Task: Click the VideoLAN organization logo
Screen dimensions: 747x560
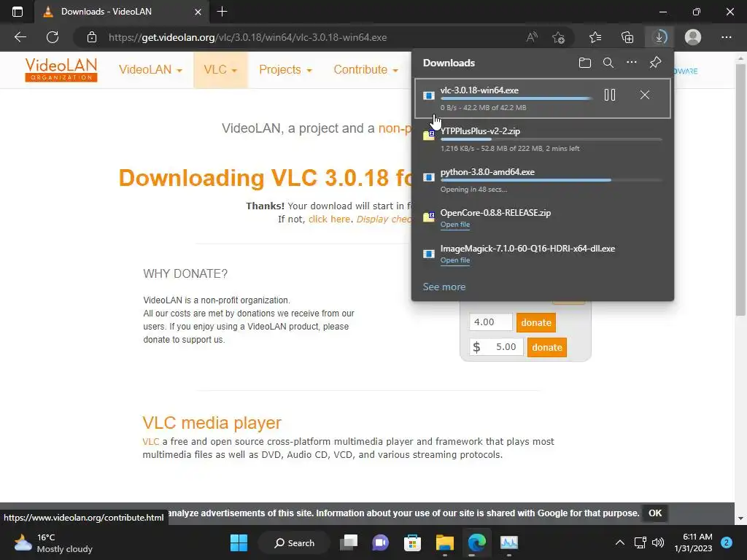Action: coord(61,70)
